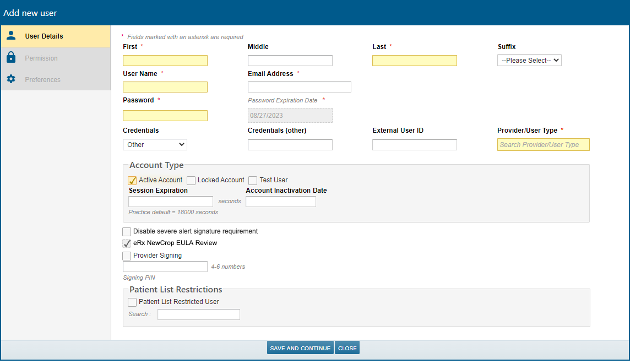Click the User Details person icon
This screenshot has width=630, height=364.
11,35
